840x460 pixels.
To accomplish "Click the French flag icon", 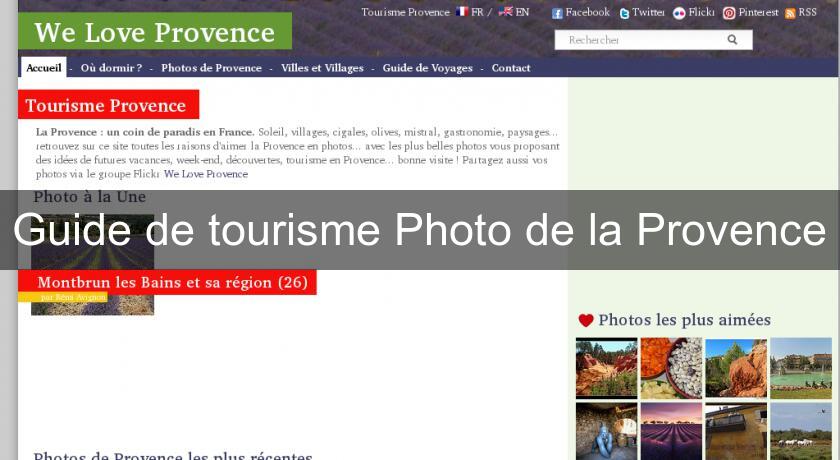I will [x=462, y=11].
